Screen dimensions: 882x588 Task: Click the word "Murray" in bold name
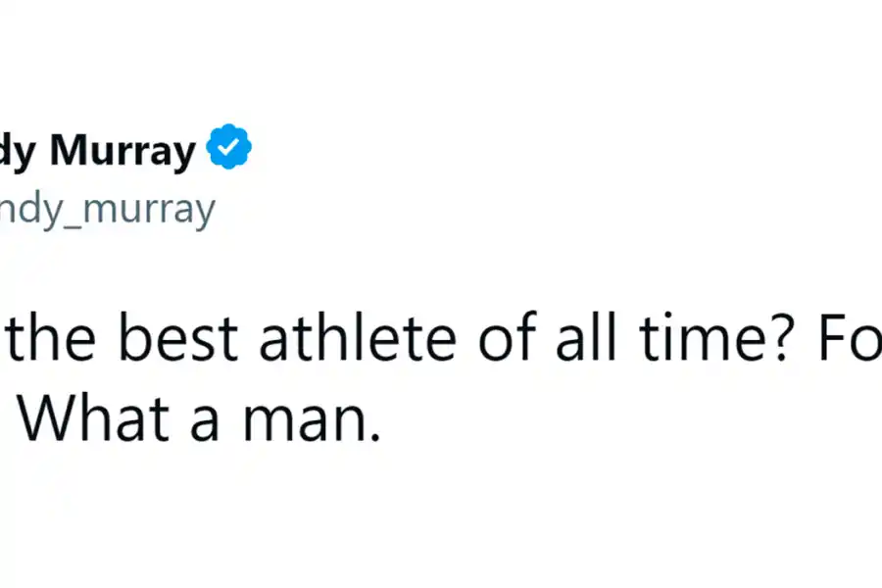pos(122,150)
